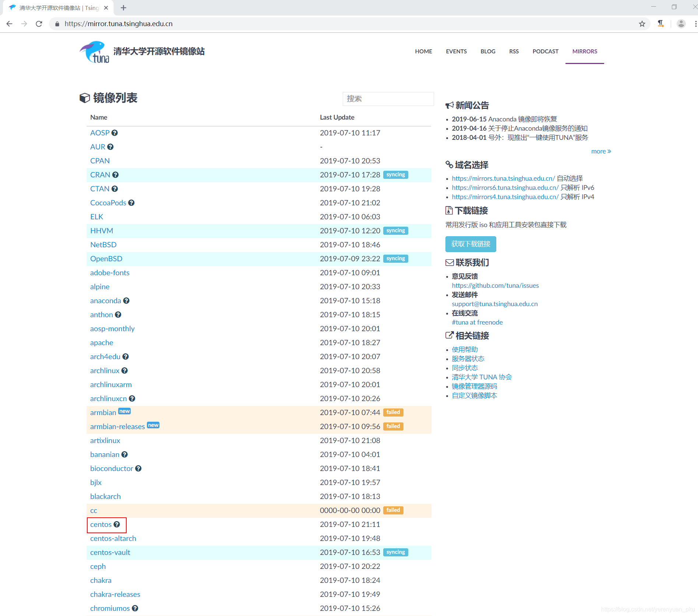Screen dimensions: 698x616
Task: Click the help icon next to AOSP
Action: coord(114,133)
